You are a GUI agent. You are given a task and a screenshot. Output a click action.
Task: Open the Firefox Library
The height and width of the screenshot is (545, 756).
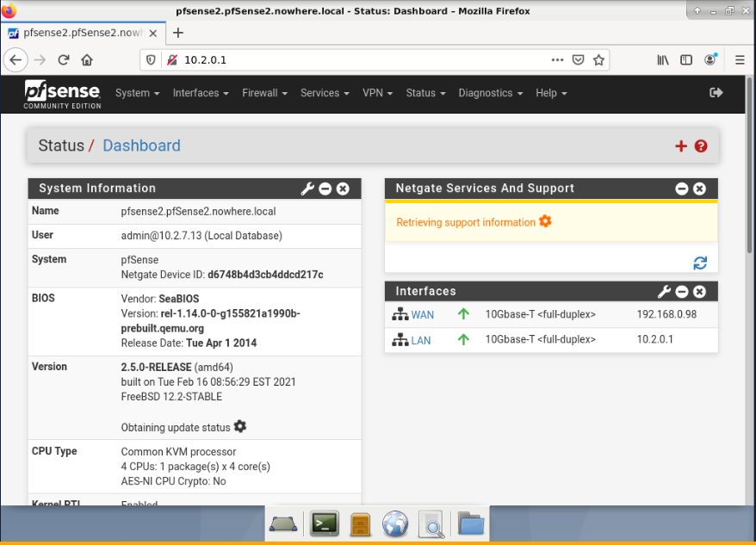pyautogui.click(x=663, y=59)
